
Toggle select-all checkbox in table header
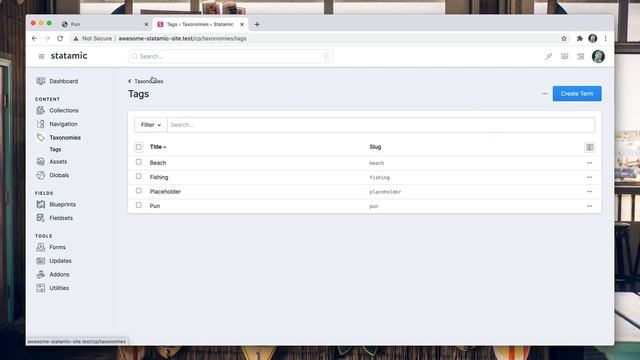139,147
